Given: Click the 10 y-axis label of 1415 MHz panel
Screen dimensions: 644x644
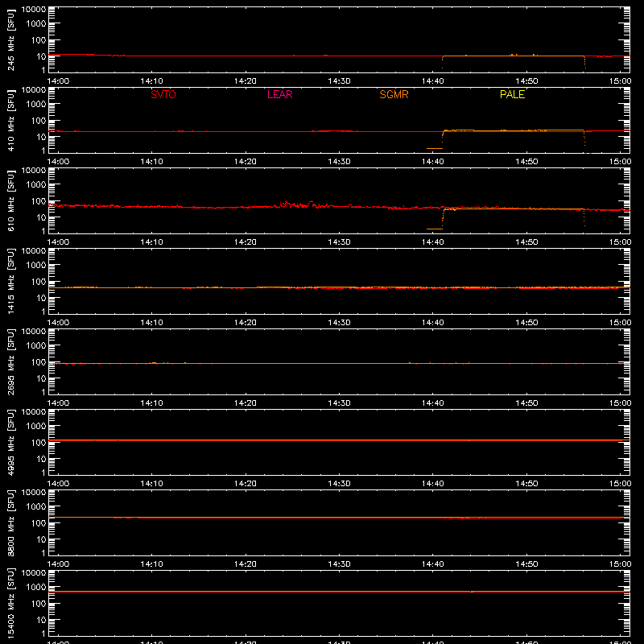Looking at the screenshot, I should click(41, 298).
